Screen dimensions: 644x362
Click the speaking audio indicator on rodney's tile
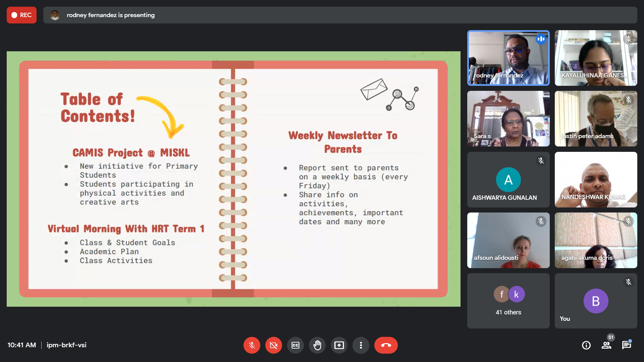click(541, 39)
